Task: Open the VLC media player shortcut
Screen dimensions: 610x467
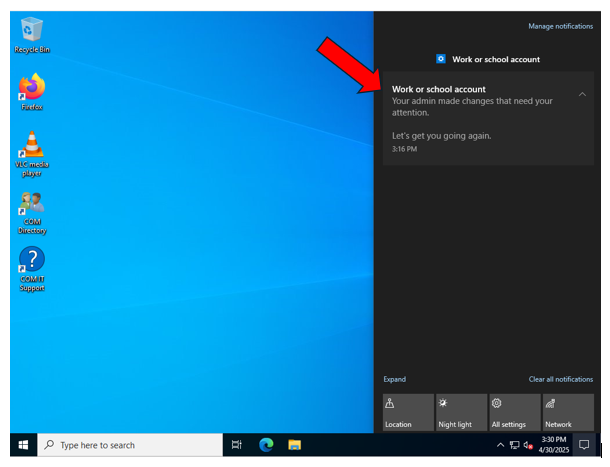Action: [32, 154]
